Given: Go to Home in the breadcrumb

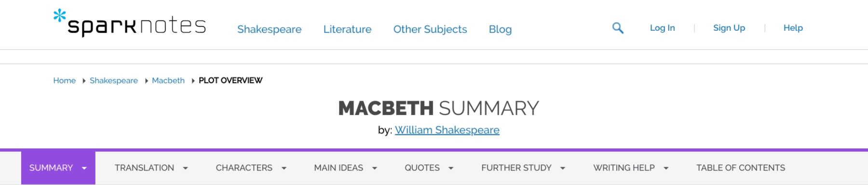Looking at the screenshot, I should [x=65, y=80].
